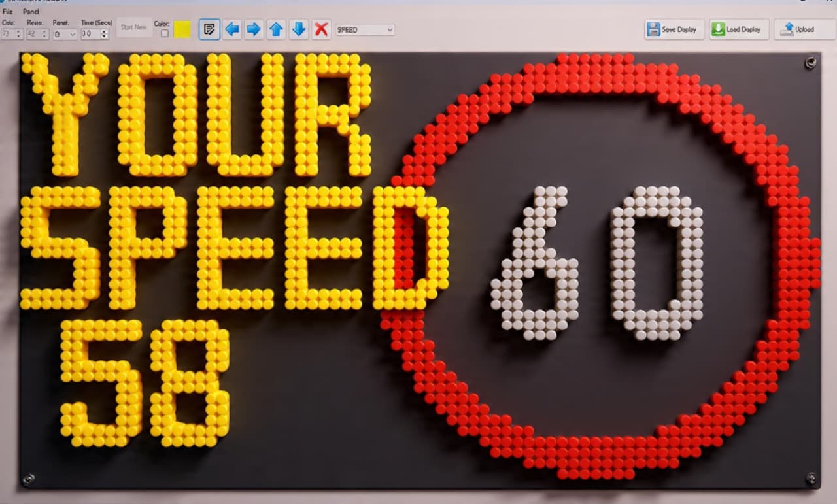
Task: Click the Start New button
Action: click(x=134, y=27)
